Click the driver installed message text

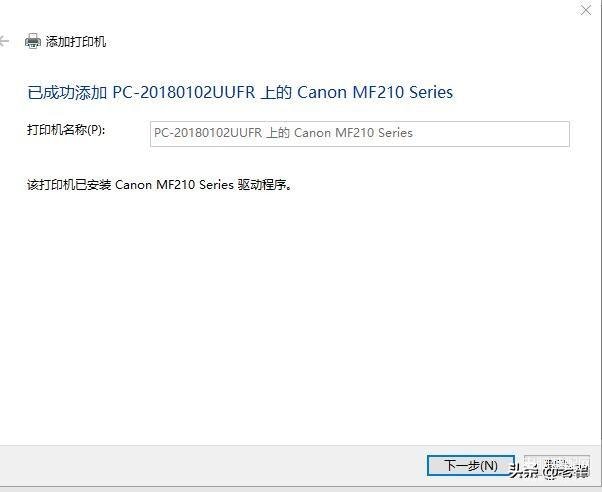click(x=159, y=185)
